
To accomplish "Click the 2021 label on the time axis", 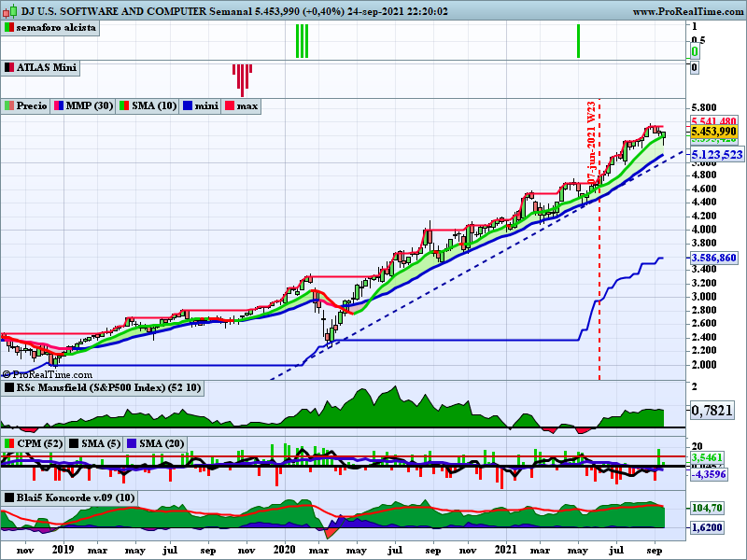I will pyautogui.click(x=506, y=550).
